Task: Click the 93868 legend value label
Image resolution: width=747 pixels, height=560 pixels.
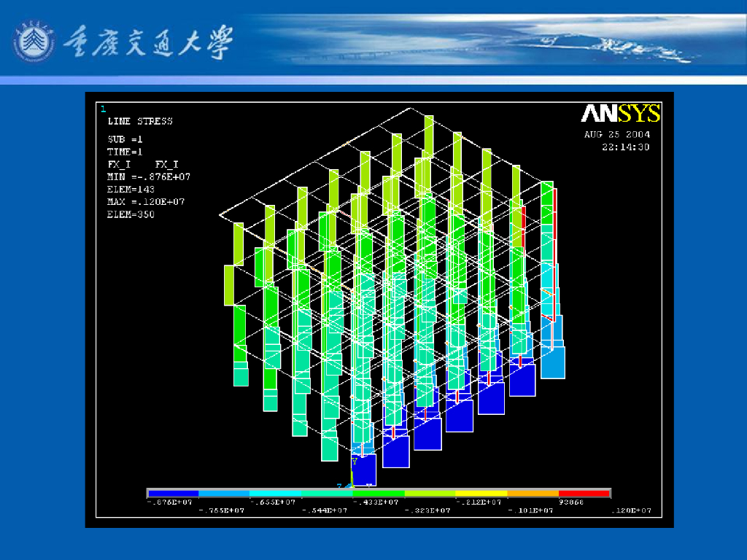Action: 571,502
